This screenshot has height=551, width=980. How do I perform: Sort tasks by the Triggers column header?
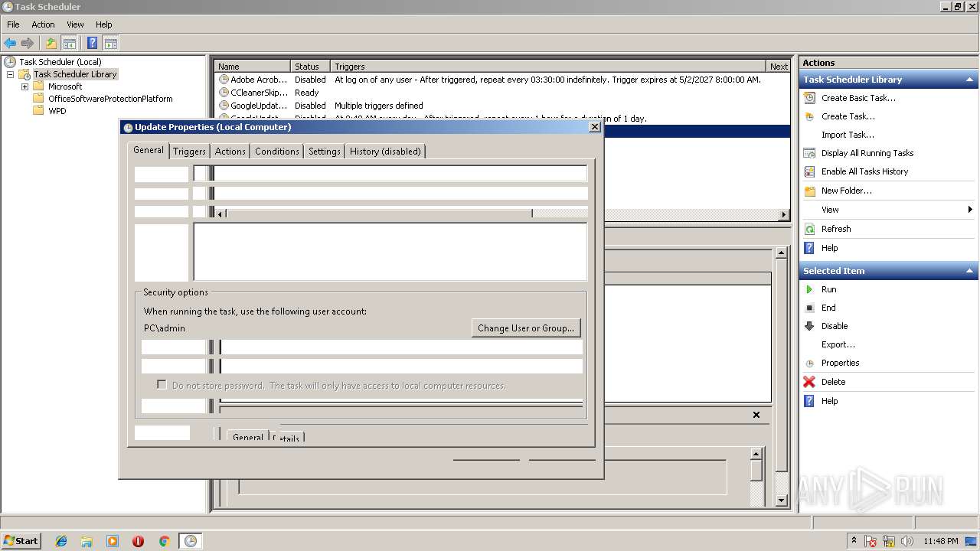click(548, 67)
